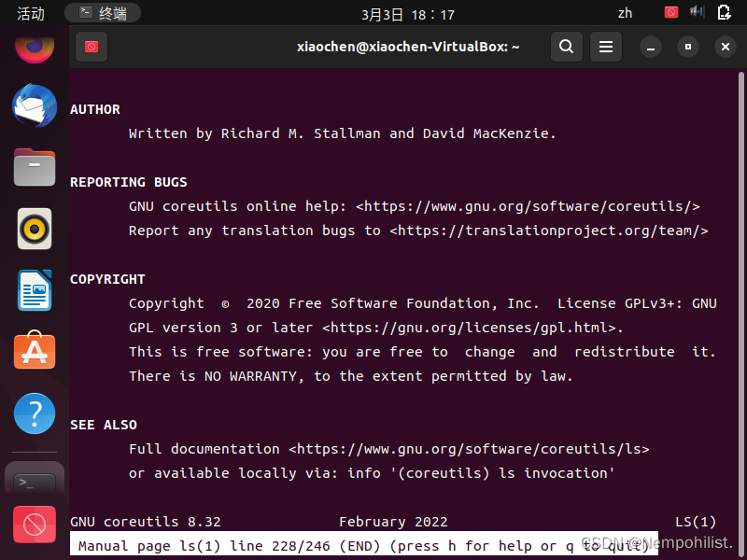747x560 pixels.
Task: Open the zh input language indicator
Action: [625, 13]
